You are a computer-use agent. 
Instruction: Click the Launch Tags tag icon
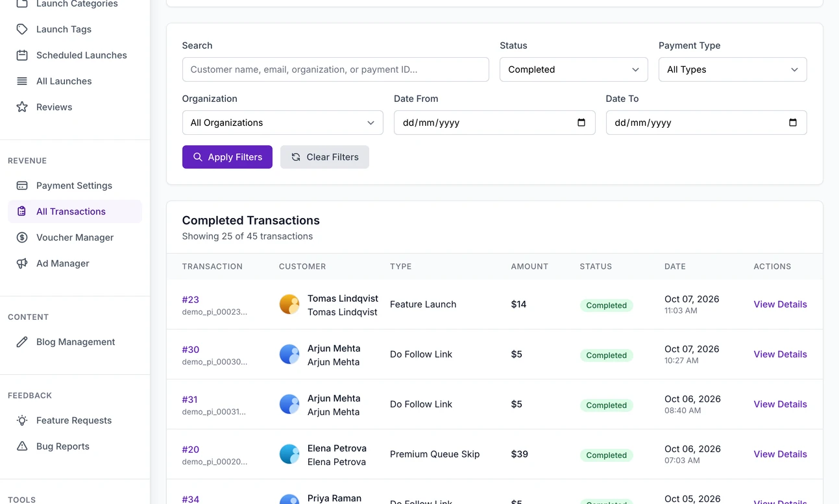22,29
